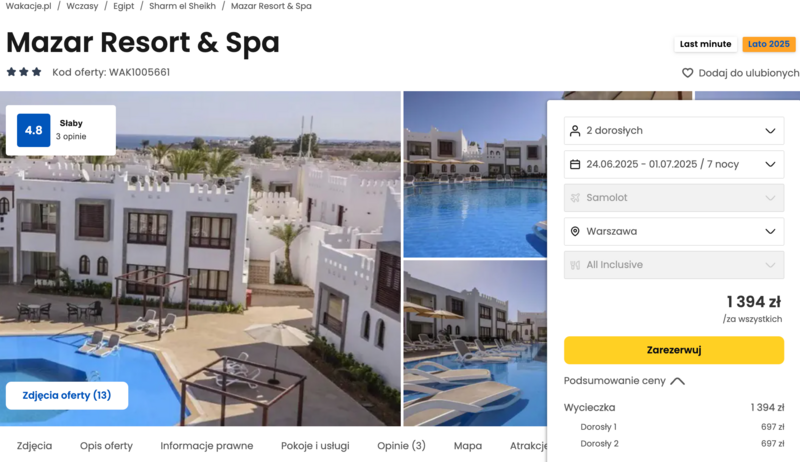Click the yellow Zarezerwuj button
The width and height of the screenshot is (800, 462).
[674, 350]
